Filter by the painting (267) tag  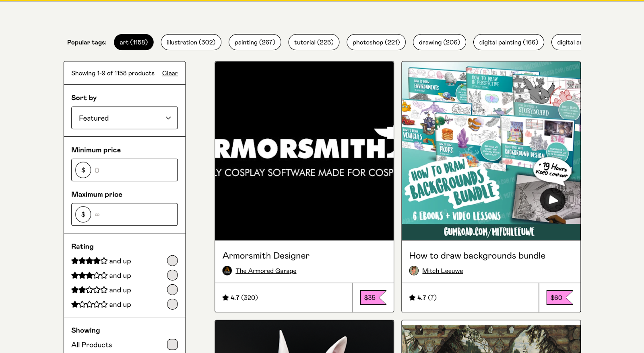[x=255, y=42]
